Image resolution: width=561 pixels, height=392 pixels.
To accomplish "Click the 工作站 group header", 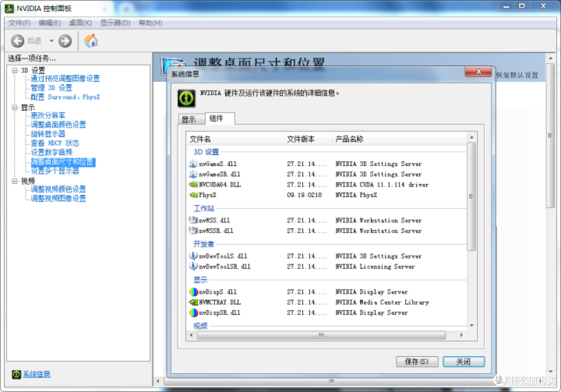I will [x=204, y=209].
